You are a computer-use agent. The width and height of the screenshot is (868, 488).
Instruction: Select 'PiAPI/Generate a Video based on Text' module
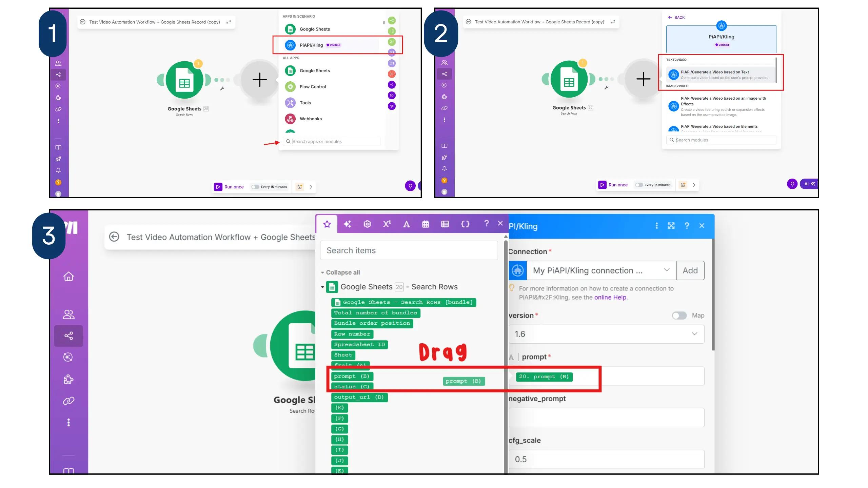[x=721, y=75]
